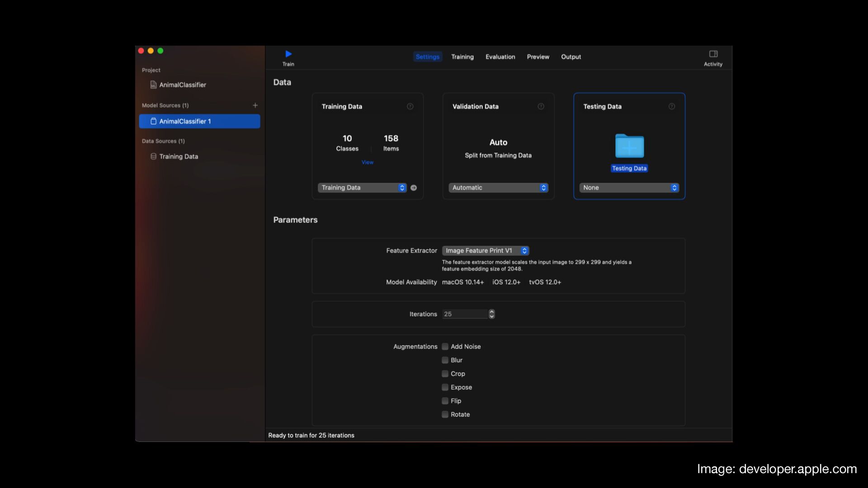Click the arrow icon beside Training Data dropdown
Image resolution: width=868 pixels, height=488 pixels.
414,188
